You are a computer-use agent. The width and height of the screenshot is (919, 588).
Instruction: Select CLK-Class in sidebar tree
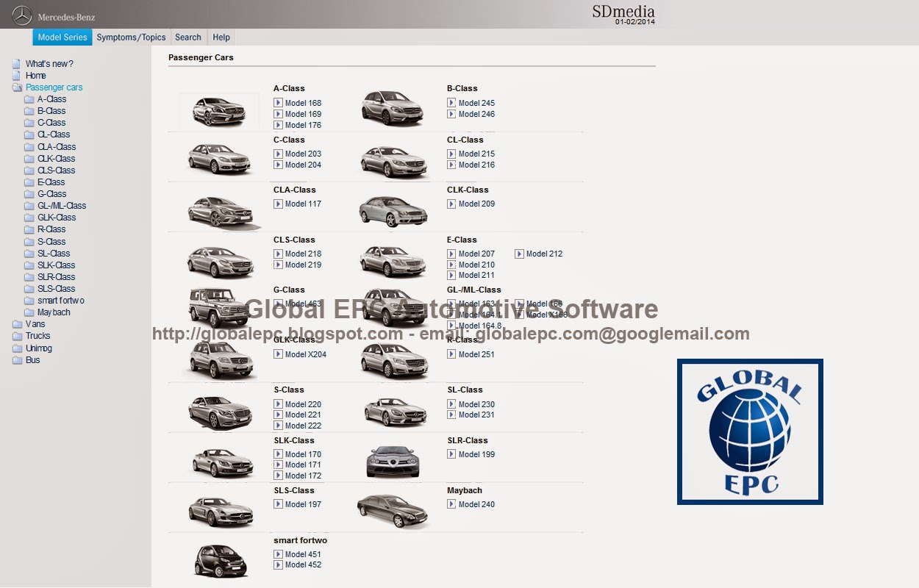[57, 159]
